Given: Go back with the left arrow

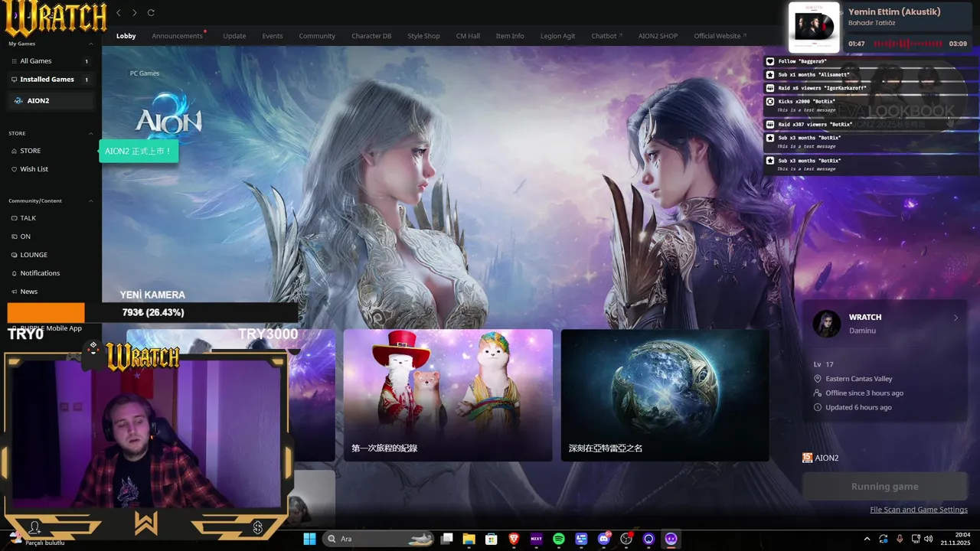Looking at the screenshot, I should tap(119, 13).
